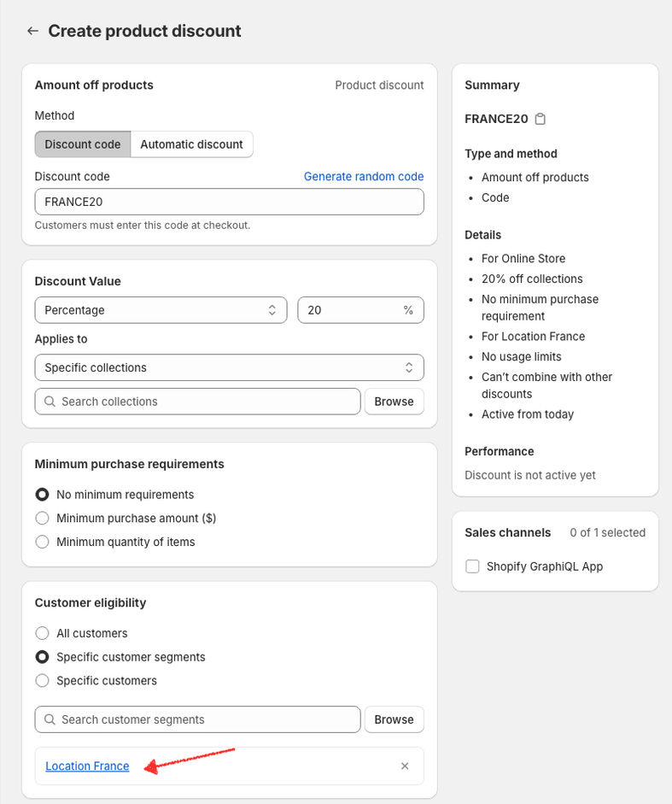Choose Minimum purchase amount ($)

coord(42,518)
